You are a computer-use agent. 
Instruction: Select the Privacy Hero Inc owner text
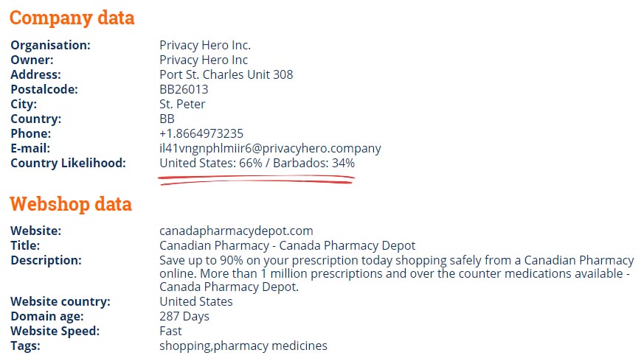point(204,60)
